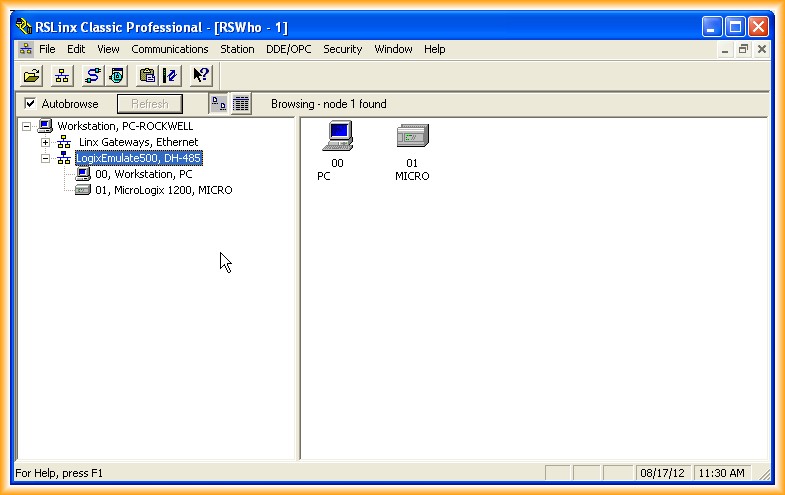Switch to large icons view
The width and height of the screenshot is (785, 495).
(x=218, y=103)
